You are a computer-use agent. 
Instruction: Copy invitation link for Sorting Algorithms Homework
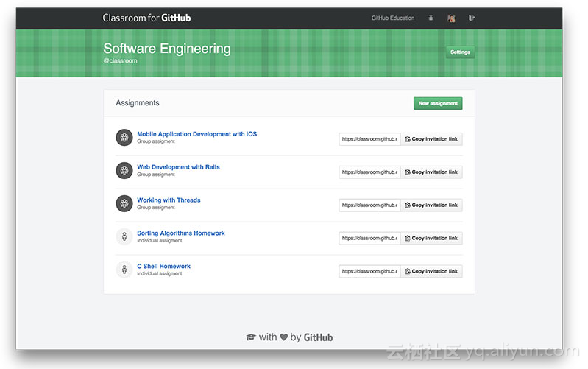click(431, 238)
